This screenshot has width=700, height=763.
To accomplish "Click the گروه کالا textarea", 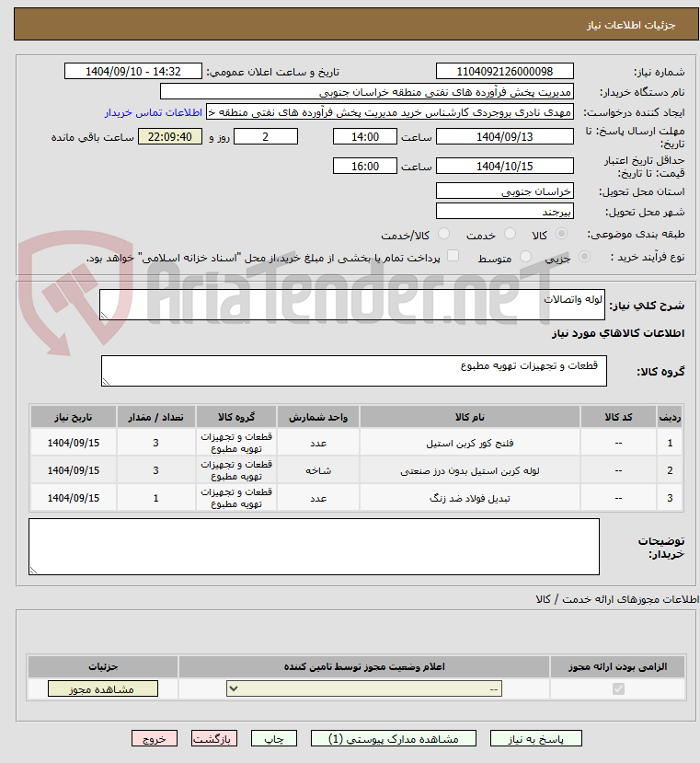I will [353, 371].
